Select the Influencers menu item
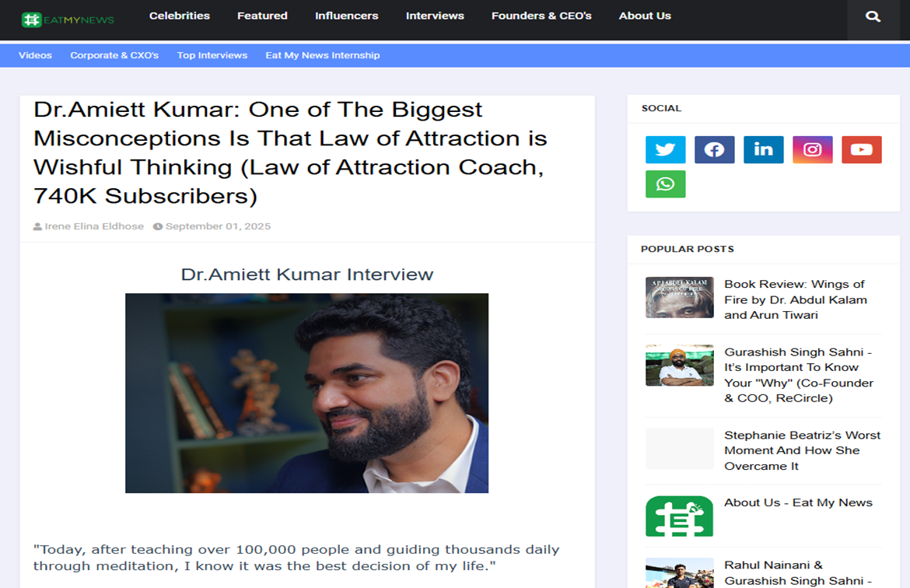The height and width of the screenshot is (588, 910). 346,16
